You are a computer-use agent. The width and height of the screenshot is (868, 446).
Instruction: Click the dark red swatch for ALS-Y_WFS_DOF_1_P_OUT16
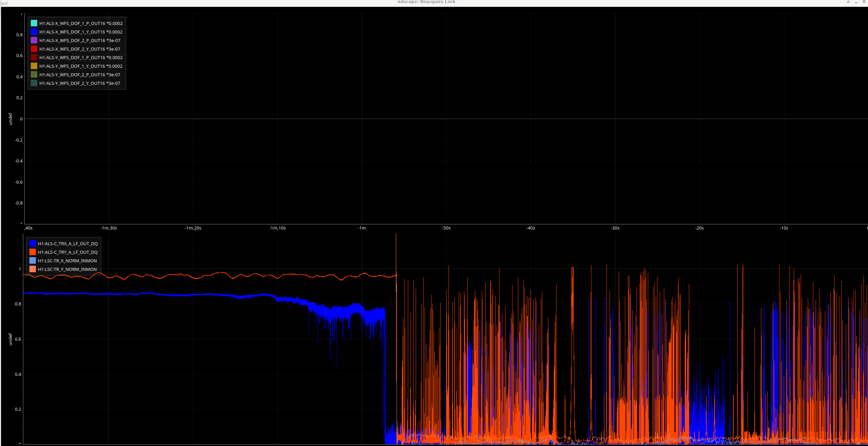pyautogui.click(x=34, y=57)
